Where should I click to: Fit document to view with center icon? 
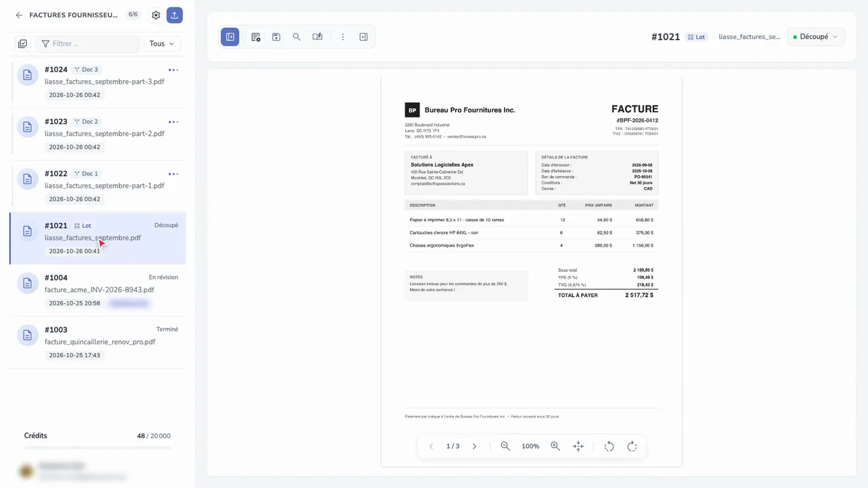pos(578,446)
